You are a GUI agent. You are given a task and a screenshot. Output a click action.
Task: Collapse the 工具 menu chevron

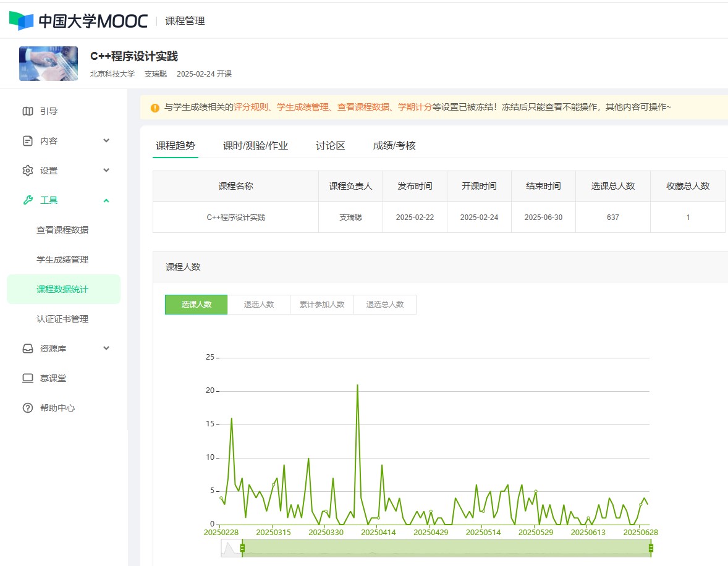pos(106,200)
